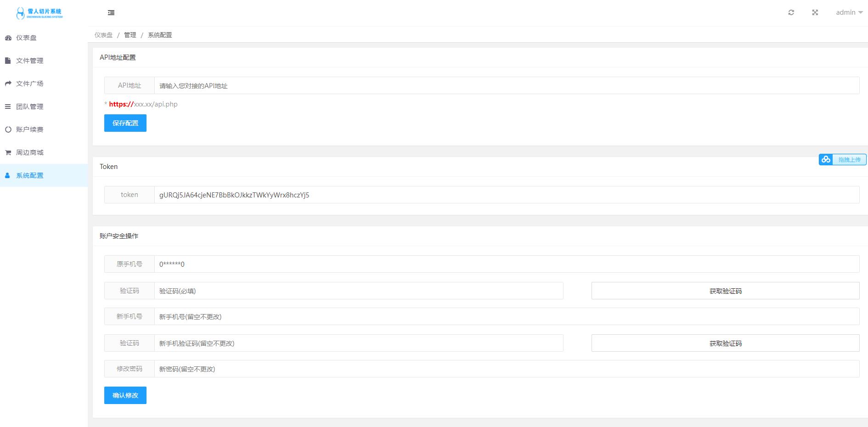This screenshot has width=868, height=427.
Task: Click the cloud drag-upload icon
Action: [826, 159]
